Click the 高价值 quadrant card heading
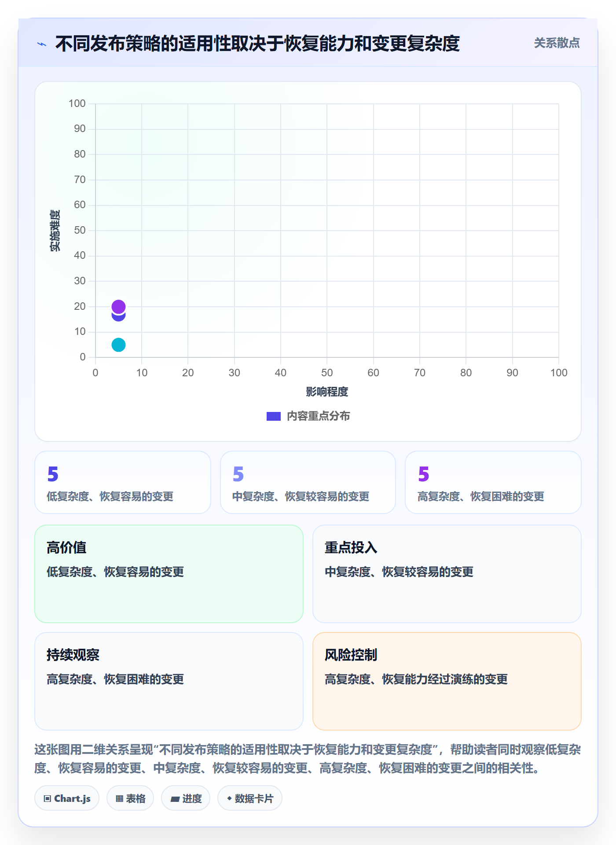 point(66,547)
